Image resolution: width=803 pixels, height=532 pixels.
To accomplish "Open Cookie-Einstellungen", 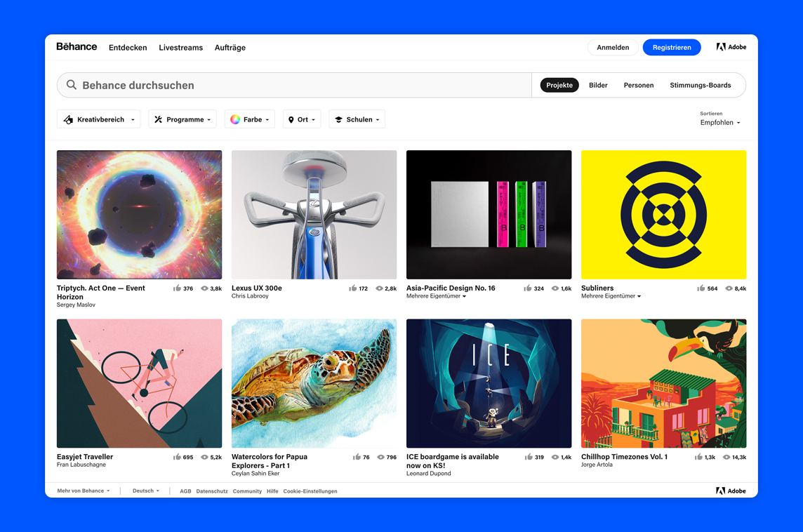I will 310,491.
